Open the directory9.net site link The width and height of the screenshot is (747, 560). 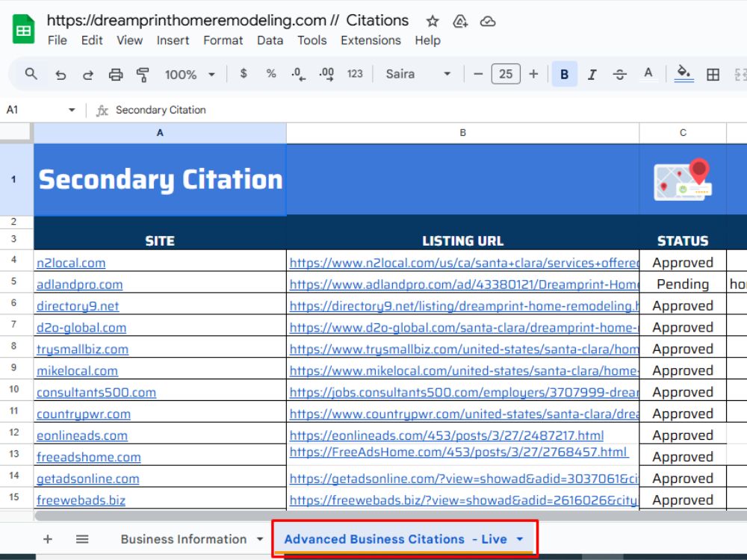(78, 305)
